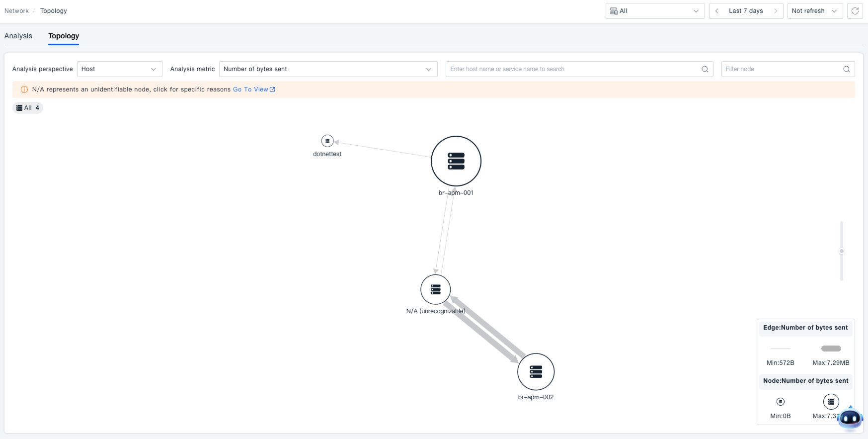The width and height of the screenshot is (868, 439).
Task: Go to next time range arrow
Action: click(775, 11)
